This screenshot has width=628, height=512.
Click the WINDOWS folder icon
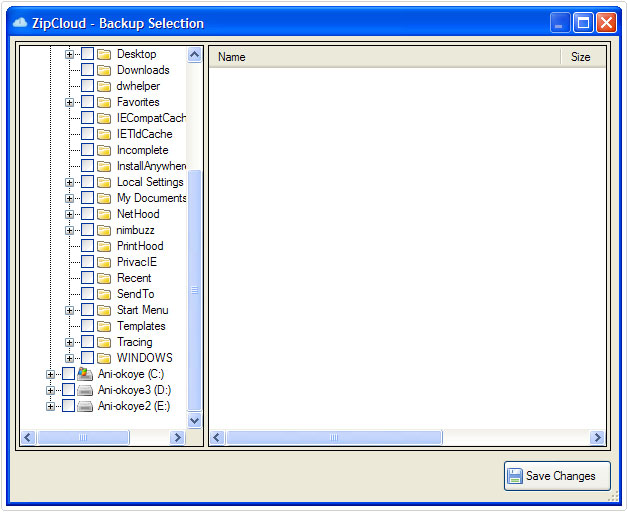(104, 358)
